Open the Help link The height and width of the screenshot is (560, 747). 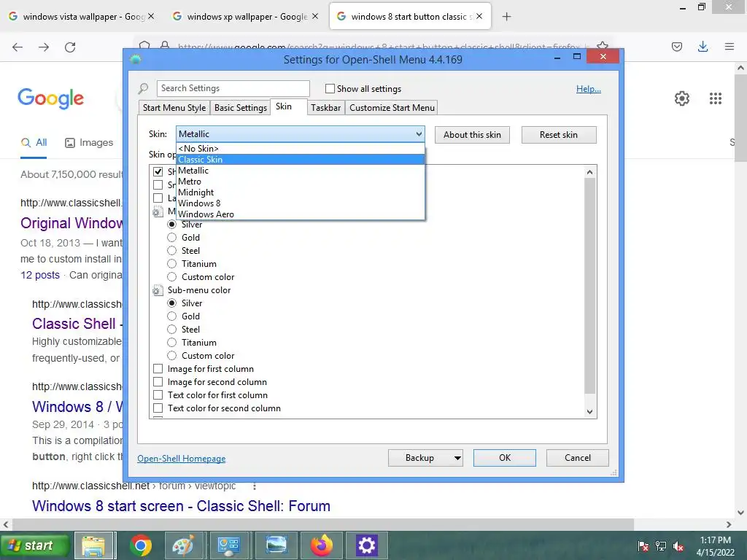pos(589,88)
